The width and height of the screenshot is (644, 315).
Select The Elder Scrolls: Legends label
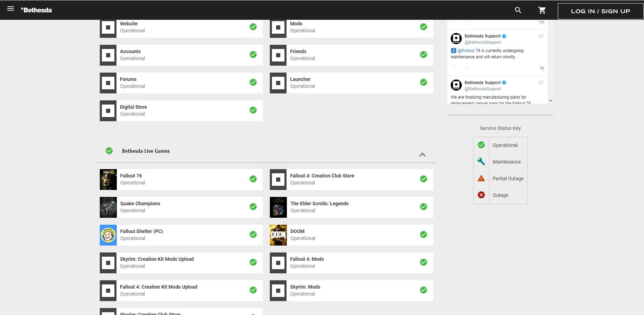point(320,204)
